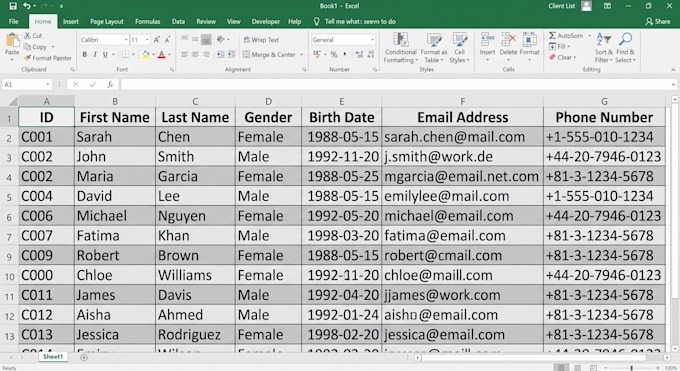Viewport: 680px width, 371px height.
Task: Open Sort & Filter menu
Action: coord(603,48)
